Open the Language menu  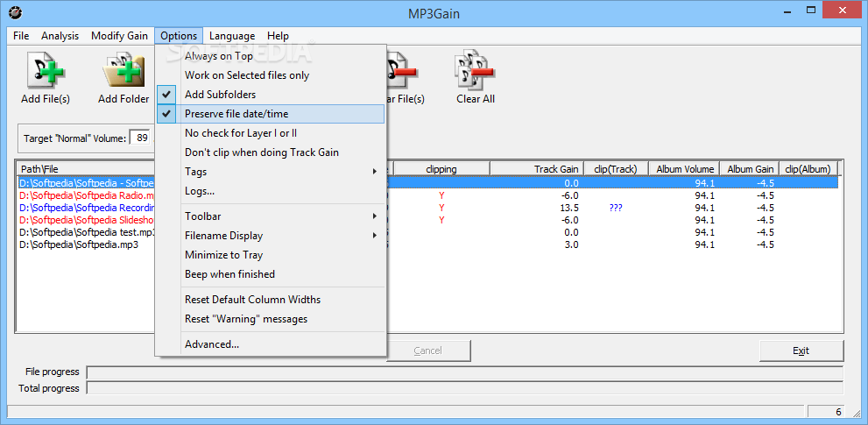click(232, 36)
